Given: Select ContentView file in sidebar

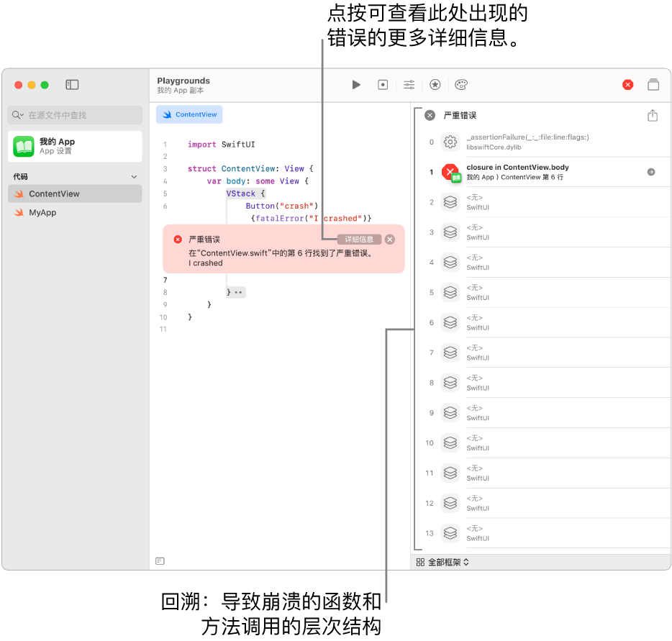Looking at the screenshot, I should point(75,194).
